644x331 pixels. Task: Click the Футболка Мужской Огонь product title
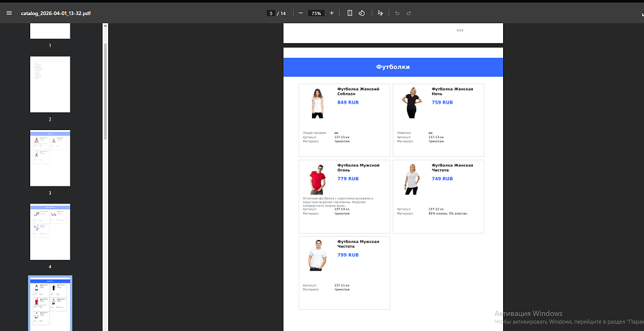[x=358, y=167]
